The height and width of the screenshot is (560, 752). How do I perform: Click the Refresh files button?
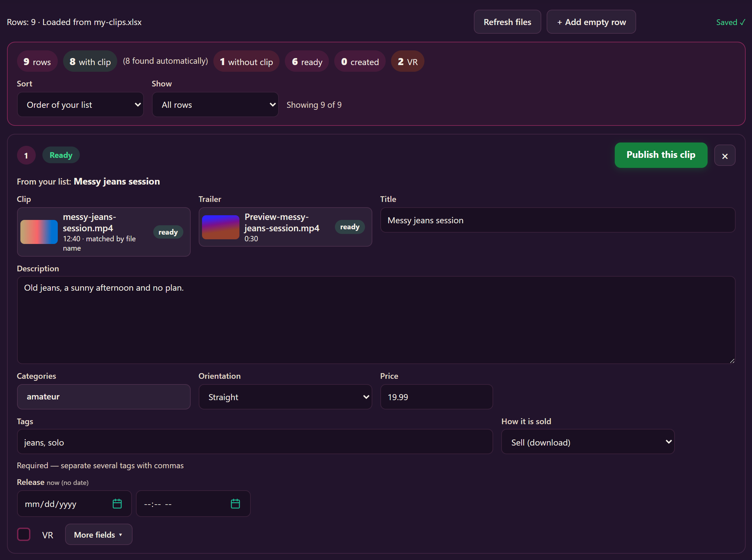[x=508, y=22]
